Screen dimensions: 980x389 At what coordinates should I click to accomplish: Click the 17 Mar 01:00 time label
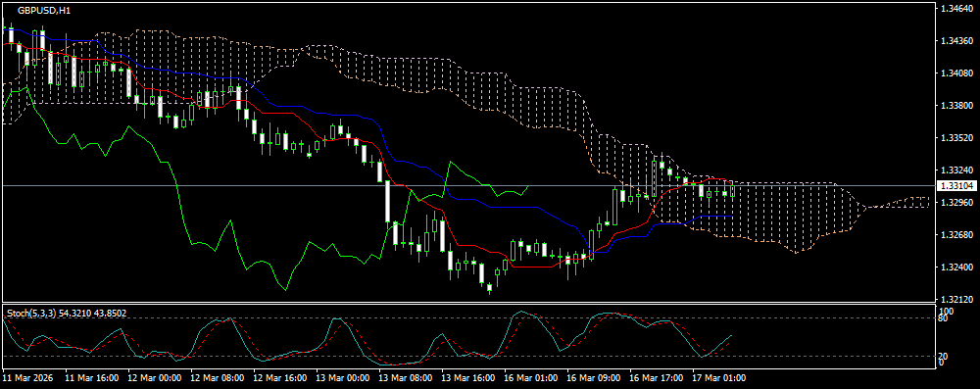[x=718, y=378]
